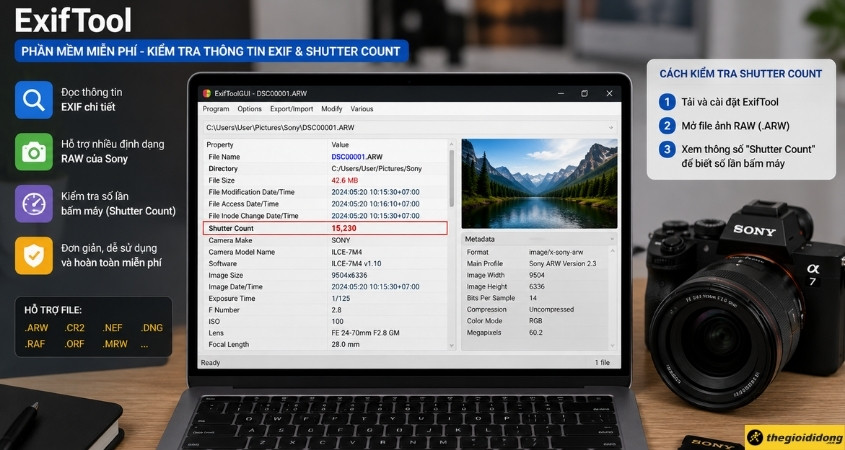
Task: Click the file path field with DSC00001.ARW
Action: [x=410, y=128]
